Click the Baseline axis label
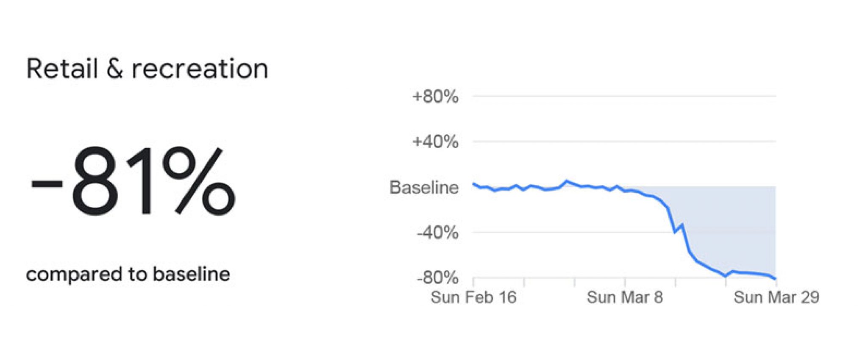This screenshot has width=868, height=355. click(424, 187)
